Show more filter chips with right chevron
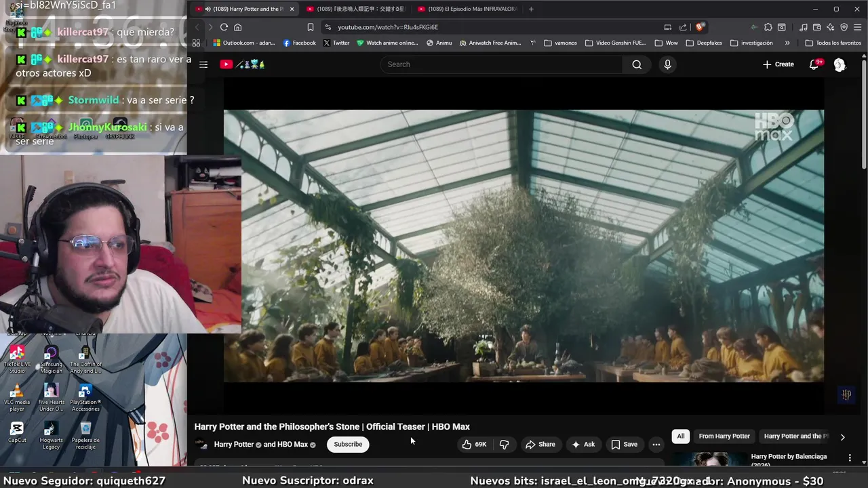Viewport: 868px width, 488px height. 842,437
